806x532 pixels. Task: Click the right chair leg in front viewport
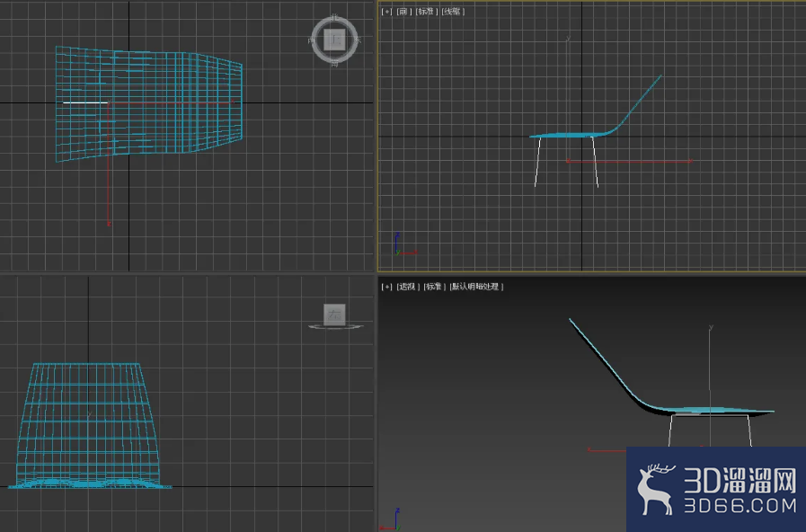(x=595, y=162)
